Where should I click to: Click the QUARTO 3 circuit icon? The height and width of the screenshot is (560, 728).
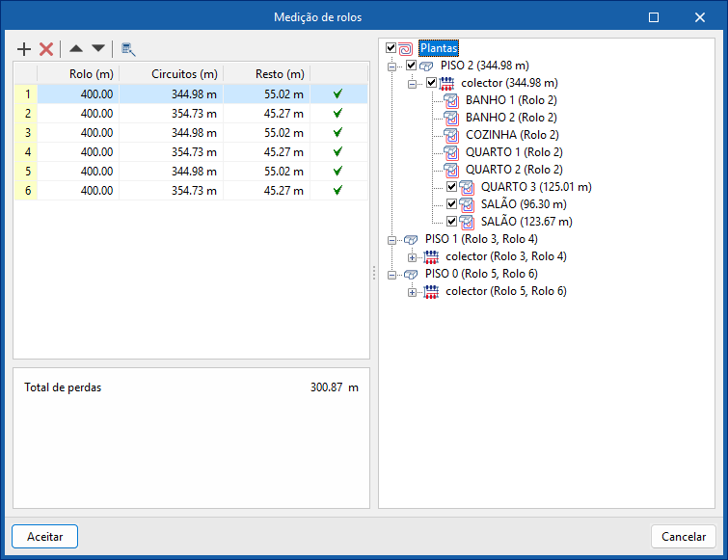coord(467,187)
